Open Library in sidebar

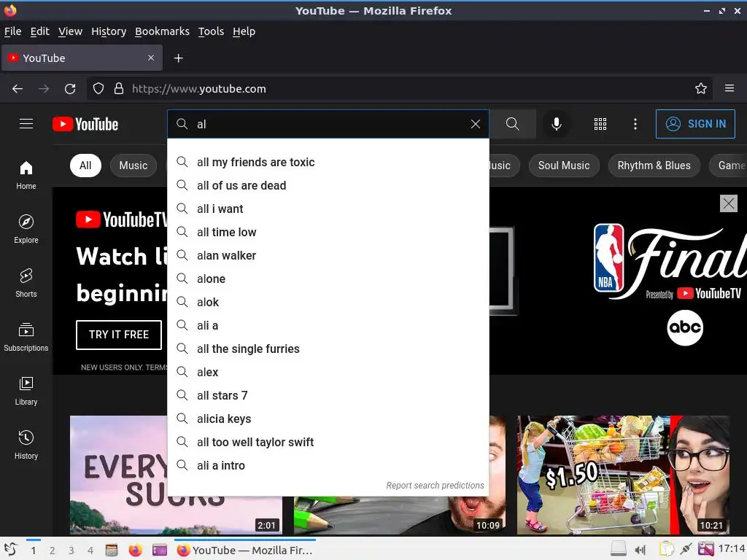click(26, 391)
